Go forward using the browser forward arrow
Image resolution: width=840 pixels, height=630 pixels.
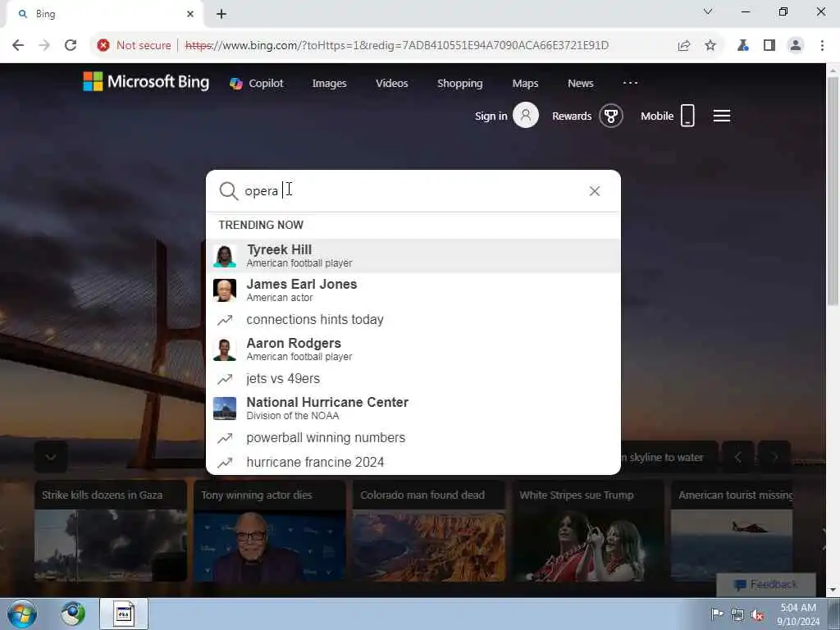44,46
